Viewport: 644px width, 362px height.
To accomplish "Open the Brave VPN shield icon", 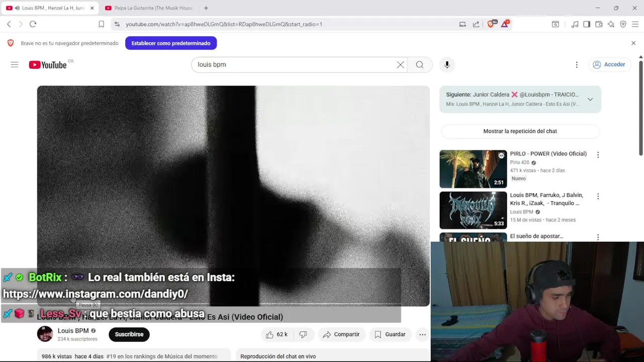I will click(623, 24).
